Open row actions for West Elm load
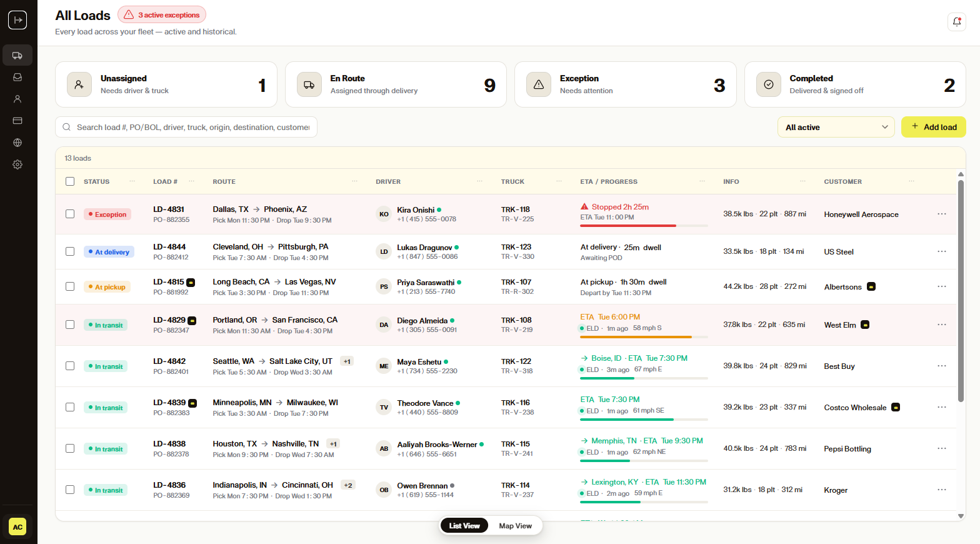980x544 pixels. click(942, 325)
